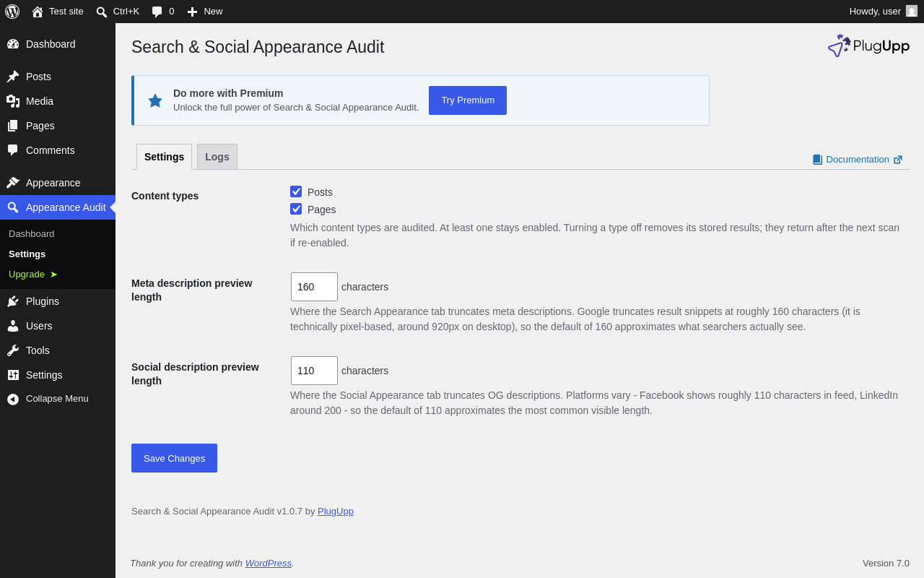
Task: Click the New plus icon
Action: click(192, 12)
